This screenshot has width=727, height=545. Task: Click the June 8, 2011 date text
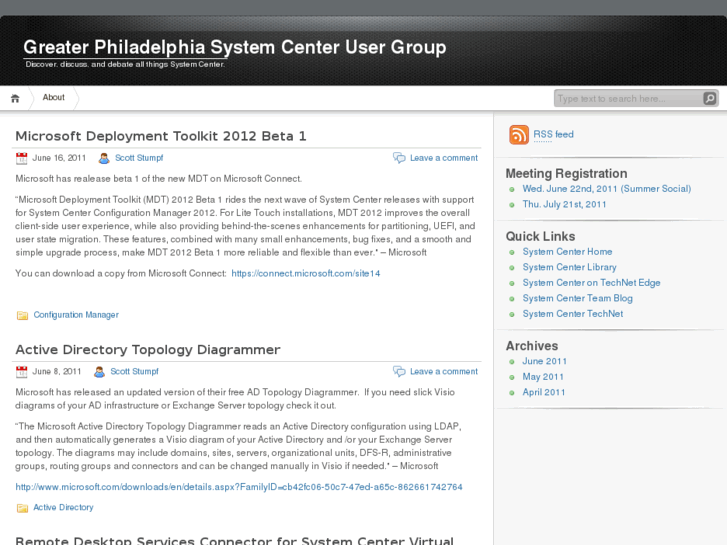pyautogui.click(x=57, y=371)
